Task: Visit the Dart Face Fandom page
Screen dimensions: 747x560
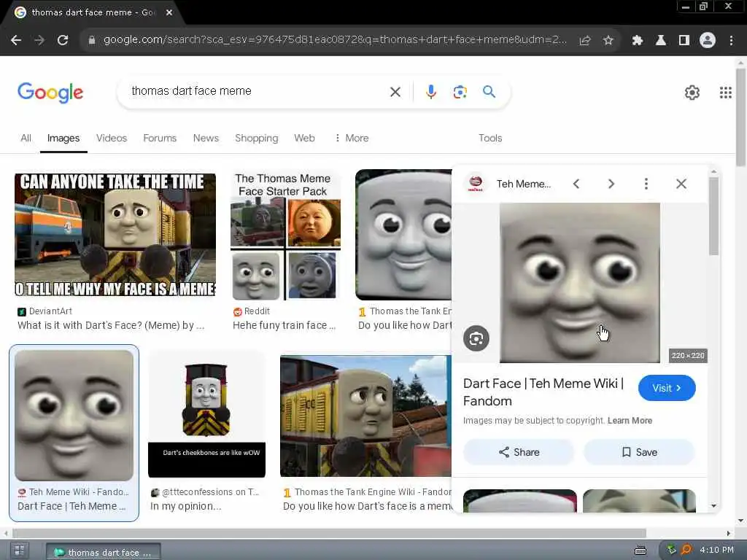Action: pos(667,388)
